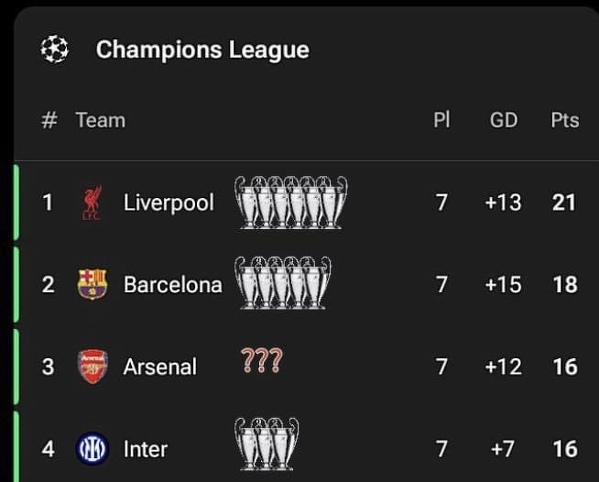Click Liverpool's 21 points value
The height and width of the screenshot is (482, 599).
[563, 202]
